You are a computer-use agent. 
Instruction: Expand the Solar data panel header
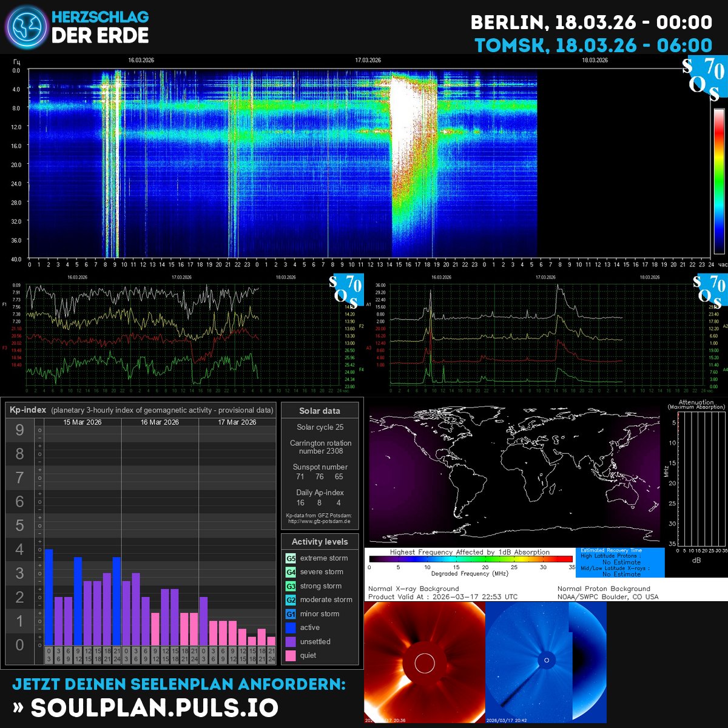pyautogui.click(x=320, y=411)
